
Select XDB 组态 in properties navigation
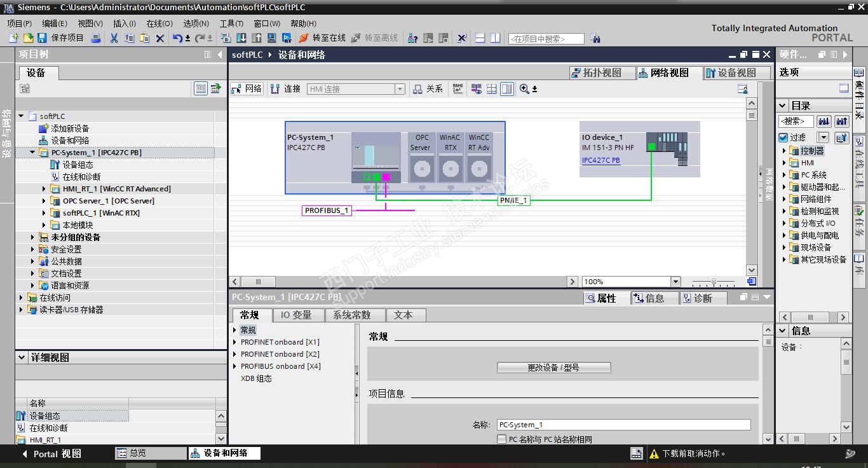[x=256, y=378]
